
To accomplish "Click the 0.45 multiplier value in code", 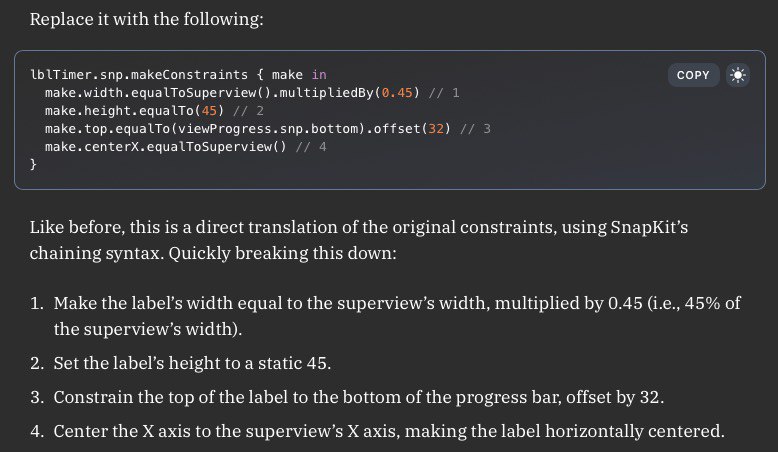I will coord(397,93).
